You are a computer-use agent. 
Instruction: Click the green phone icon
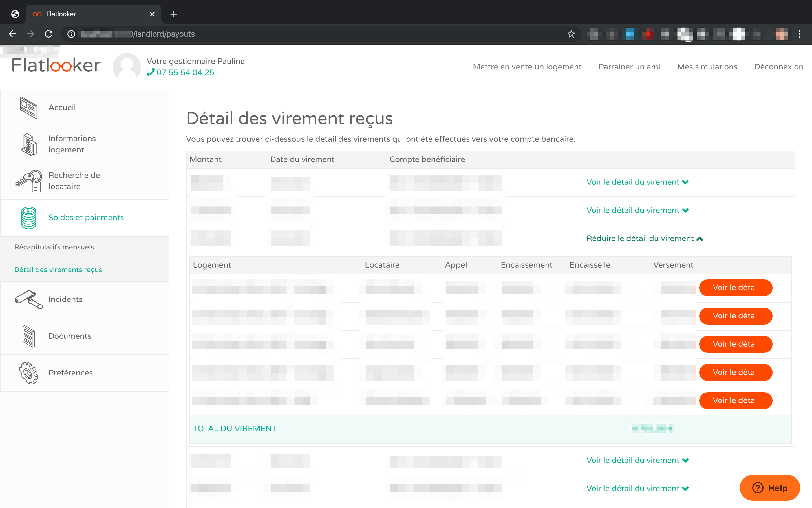tap(150, 72)
